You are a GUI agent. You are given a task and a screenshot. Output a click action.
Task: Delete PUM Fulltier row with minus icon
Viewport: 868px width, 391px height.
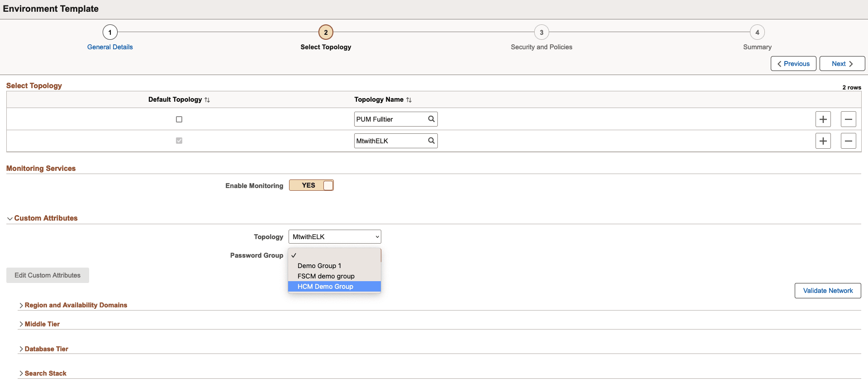(848, 119)
